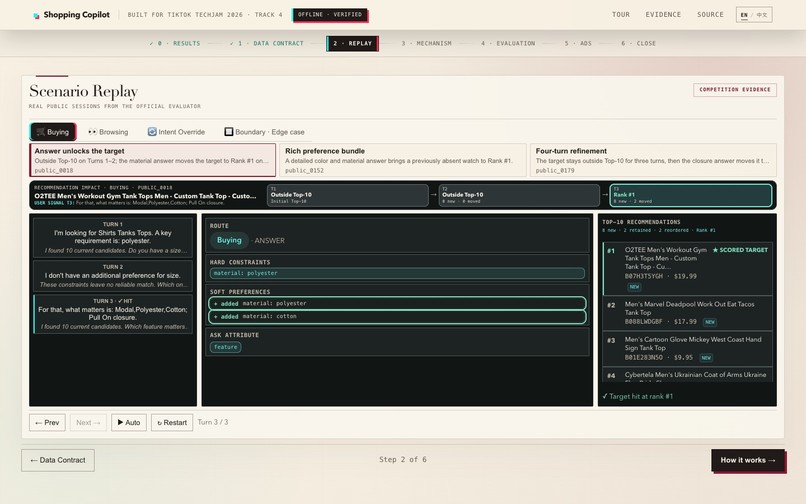Start Auto playback
806x504 pixels.
point(129,423)
